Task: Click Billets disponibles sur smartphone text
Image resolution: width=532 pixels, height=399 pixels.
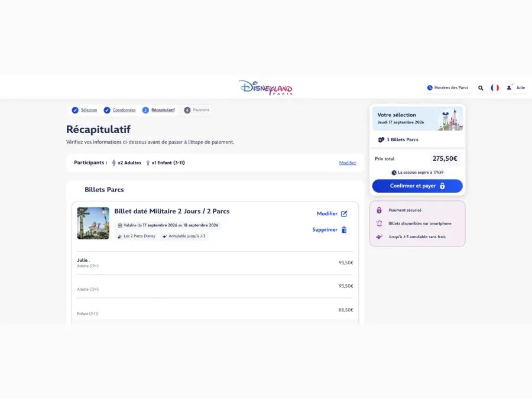Action: [420, 223]
